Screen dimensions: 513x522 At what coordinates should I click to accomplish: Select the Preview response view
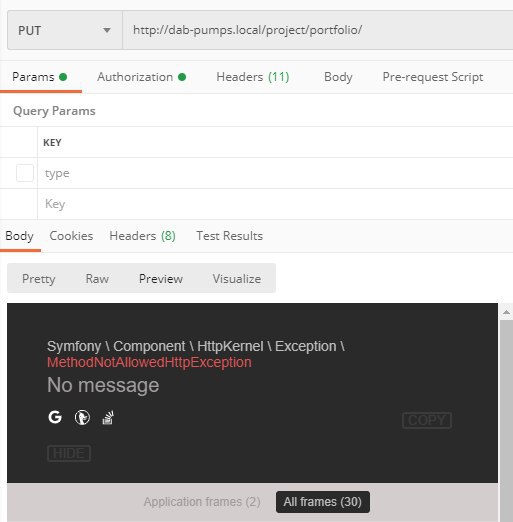[161, 279]
